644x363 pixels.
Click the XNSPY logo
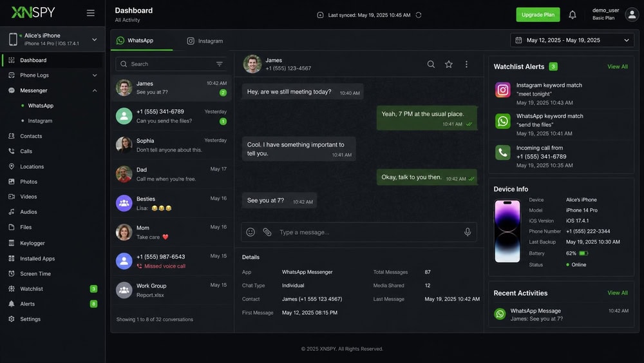33,13
